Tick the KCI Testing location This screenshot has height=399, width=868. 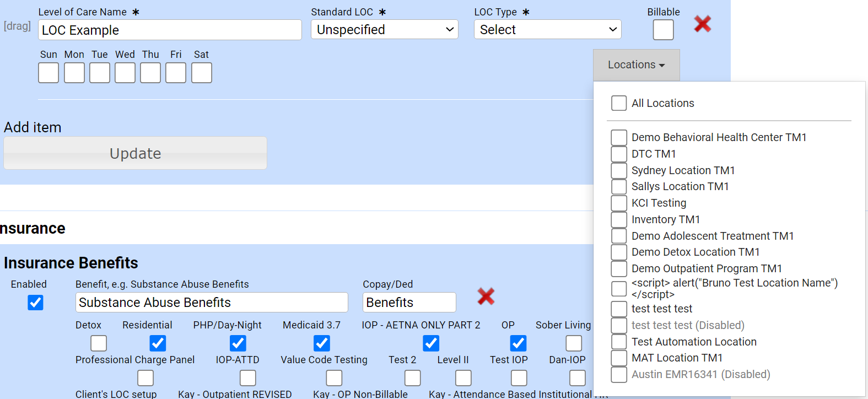coord(619,203)
